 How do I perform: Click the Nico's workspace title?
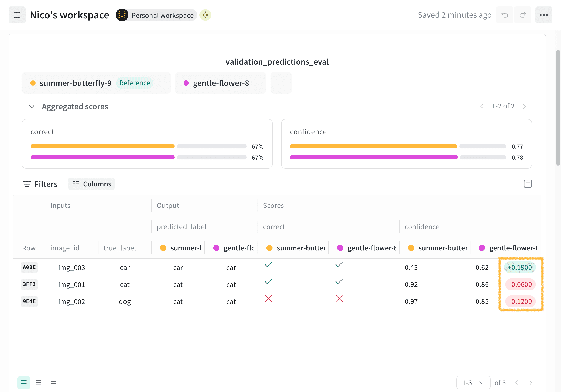pyautogui.click(x=69, y=15)
